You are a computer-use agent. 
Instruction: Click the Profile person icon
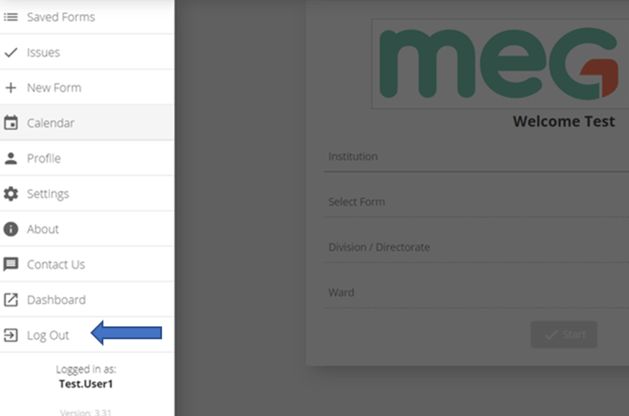(x=11, y=158)
